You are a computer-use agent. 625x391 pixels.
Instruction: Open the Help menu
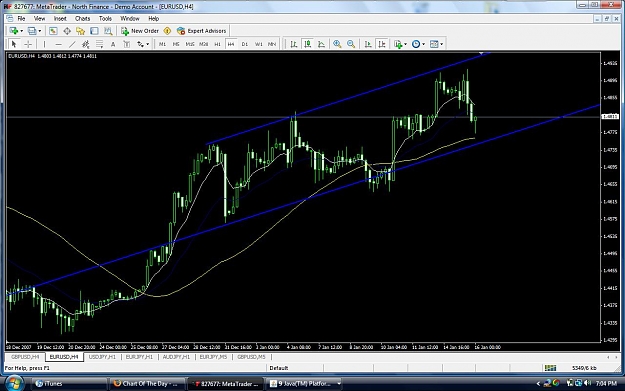pos(153,18)
